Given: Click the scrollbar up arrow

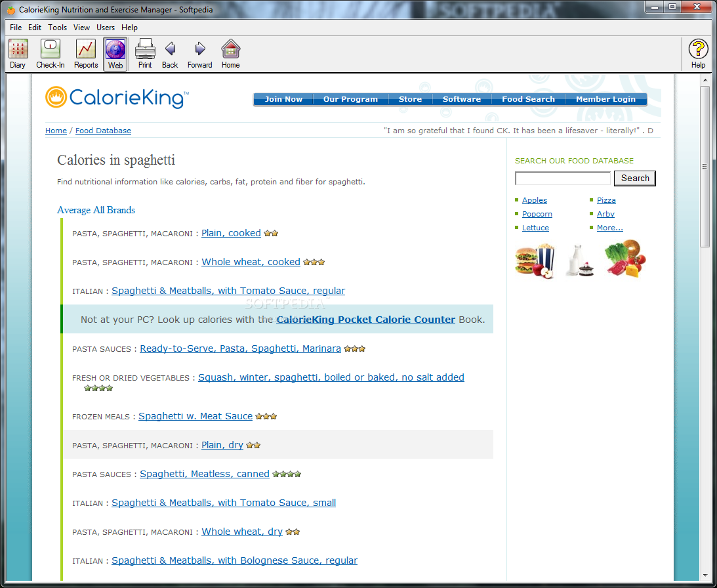Looking at the screenshot, I should point(705,81).
